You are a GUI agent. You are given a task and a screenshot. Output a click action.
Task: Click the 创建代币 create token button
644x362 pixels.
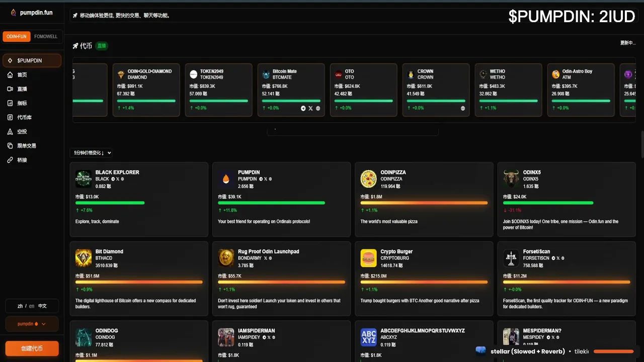32,348
